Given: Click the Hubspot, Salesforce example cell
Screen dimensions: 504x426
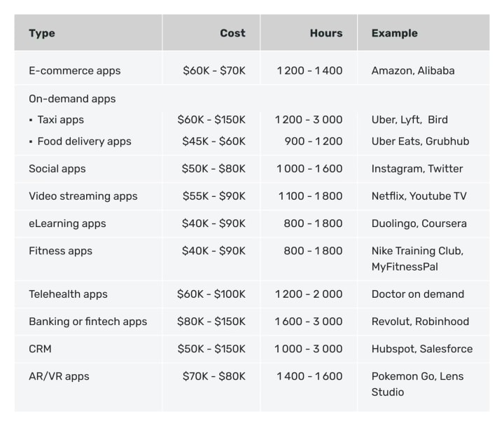Looking at the screenshot, I should point(422,349).
